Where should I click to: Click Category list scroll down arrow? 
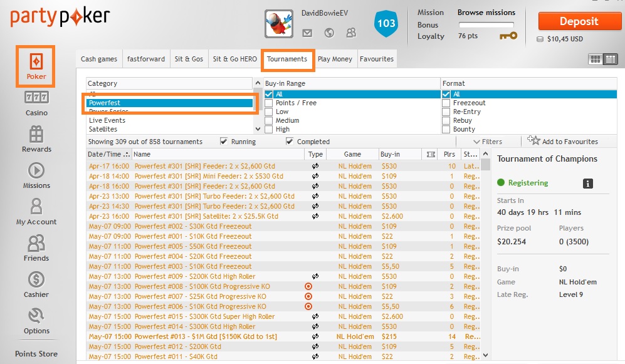point(258,129)
